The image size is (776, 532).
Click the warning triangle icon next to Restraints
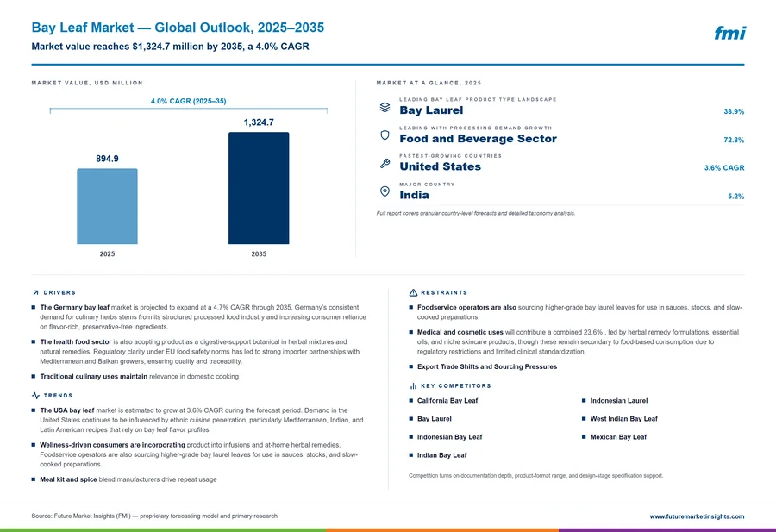[x=413, y=292]
